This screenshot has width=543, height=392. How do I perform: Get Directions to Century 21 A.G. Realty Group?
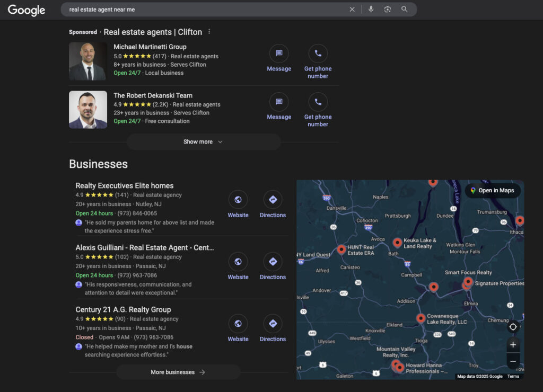(273, 328)
